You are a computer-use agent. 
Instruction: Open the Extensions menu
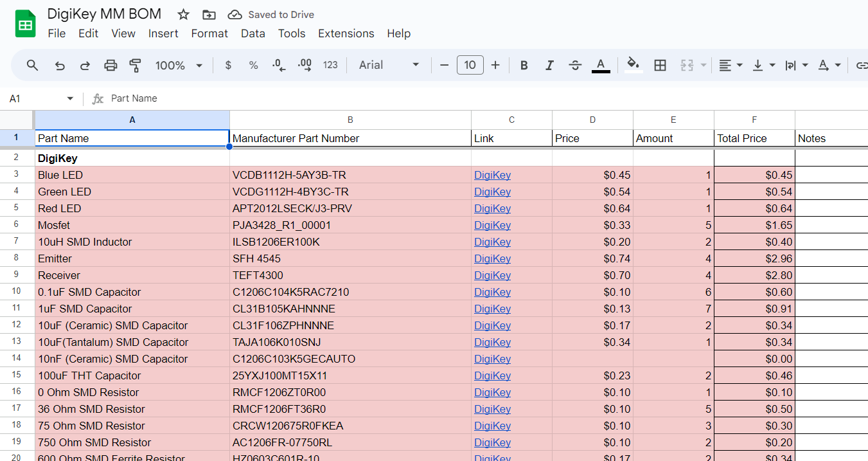pyautogui.click(x=346, y=33)
